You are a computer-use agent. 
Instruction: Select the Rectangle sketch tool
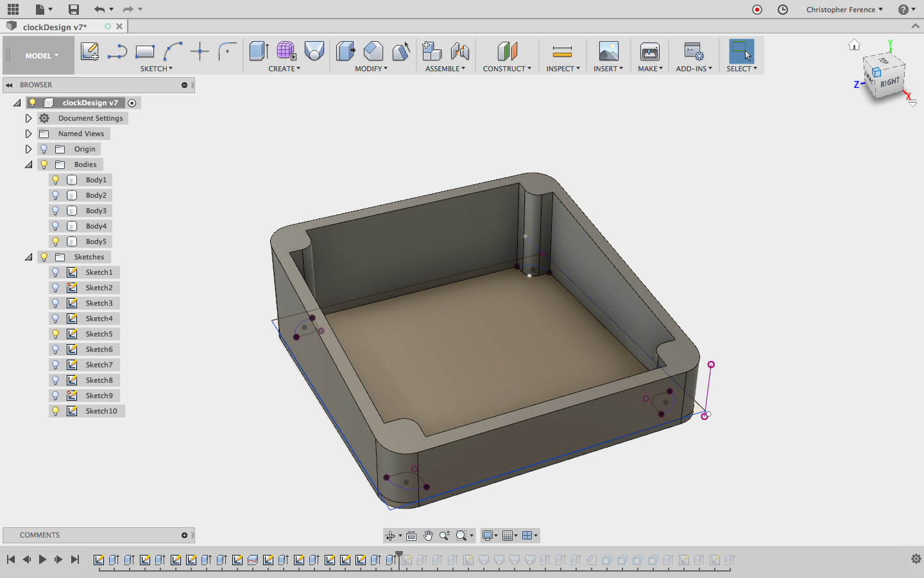point(145,51)
